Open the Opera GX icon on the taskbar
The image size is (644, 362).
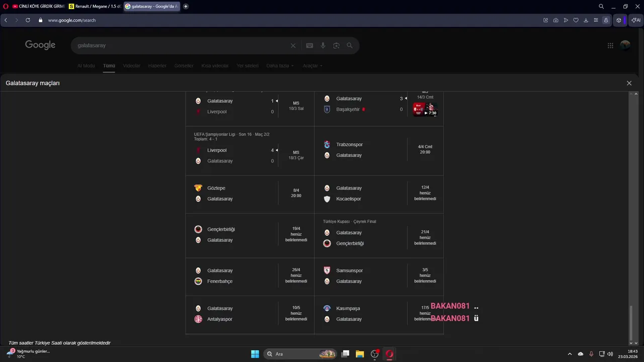pos(389,354)
